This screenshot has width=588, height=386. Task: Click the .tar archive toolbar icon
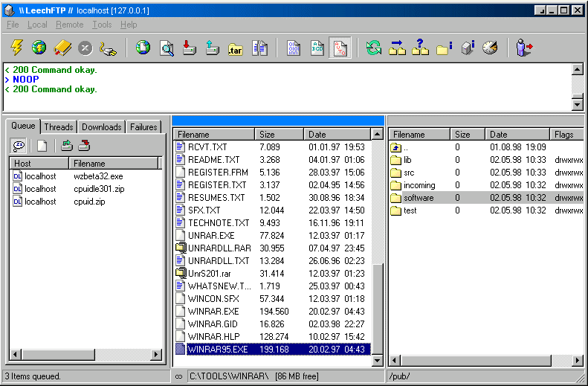click(236, 48)
